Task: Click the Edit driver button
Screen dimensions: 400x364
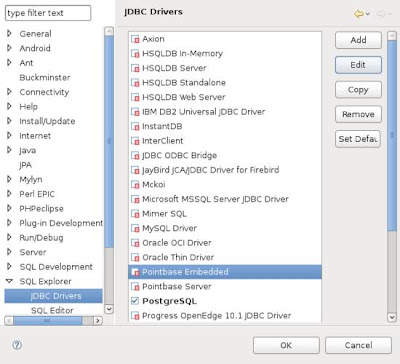Action: pyautogui.click(x=358, y=65)
